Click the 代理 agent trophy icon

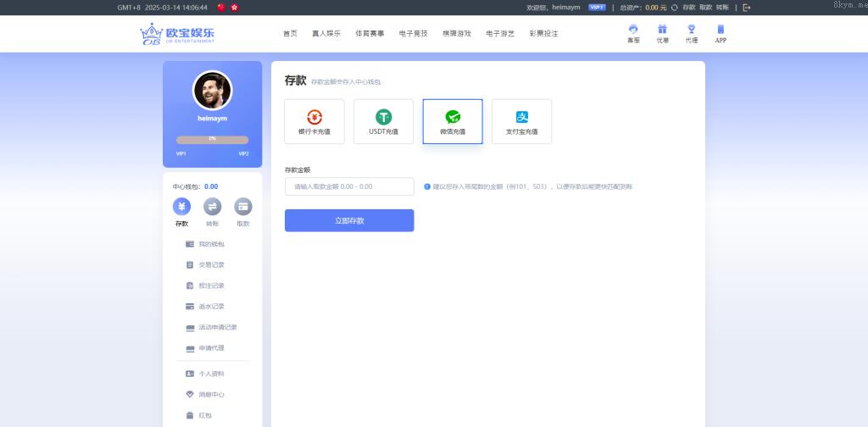coord(691,30)
